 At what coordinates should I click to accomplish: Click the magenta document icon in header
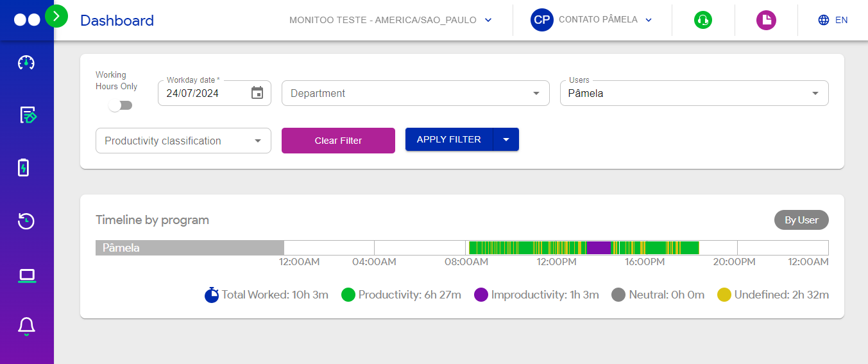[x=765, y=21]
